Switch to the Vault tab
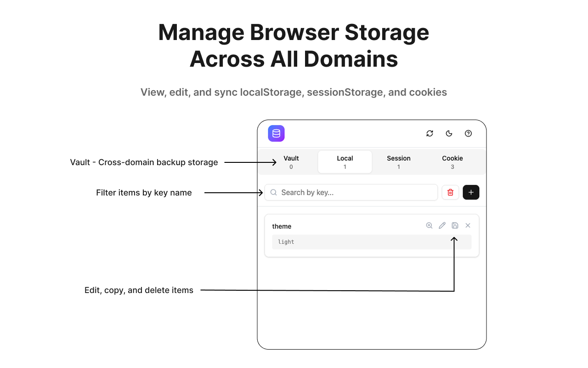This screenshot has width=588, height=368. pyautogui.click(x=291, y=162)
